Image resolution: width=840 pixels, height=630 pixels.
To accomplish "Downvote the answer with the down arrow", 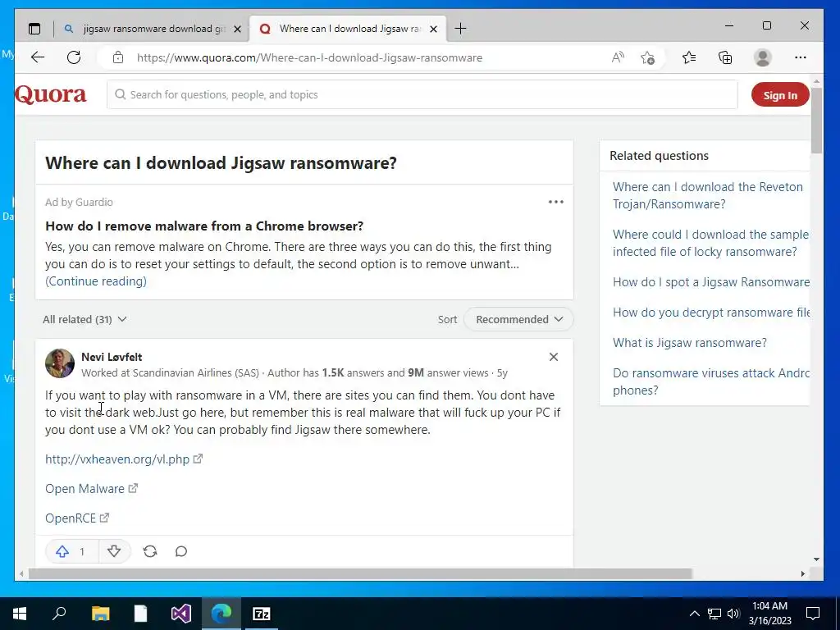I will point(113,551).
